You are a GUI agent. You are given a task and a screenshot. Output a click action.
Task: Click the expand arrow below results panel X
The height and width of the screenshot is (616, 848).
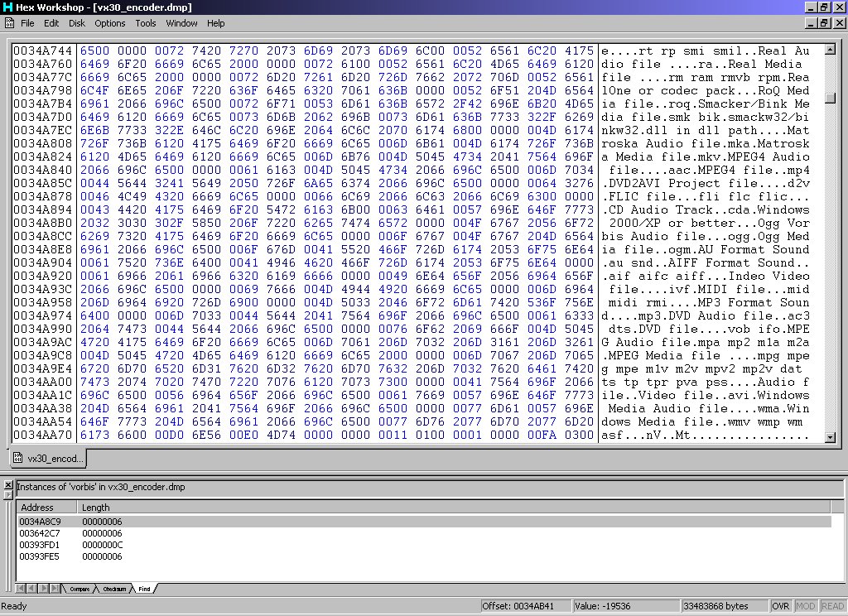click(x=8, y=494)
